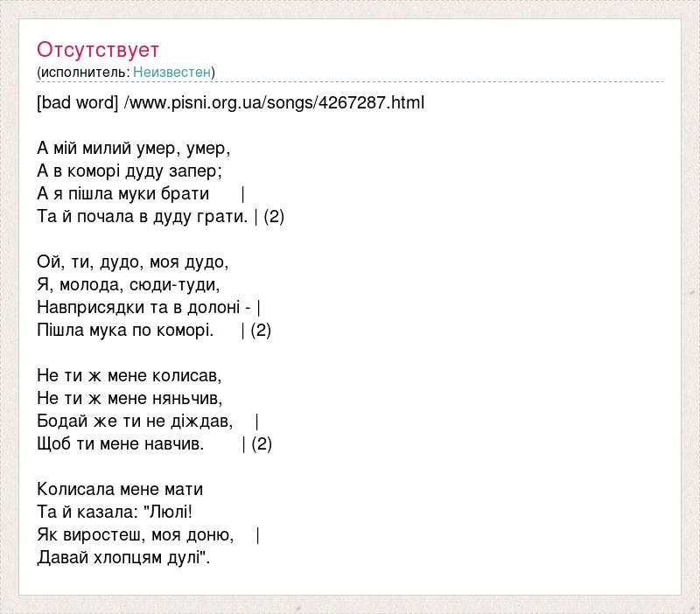Click the line "Бодай же ти не діждав,"

[x=135, y=421]
